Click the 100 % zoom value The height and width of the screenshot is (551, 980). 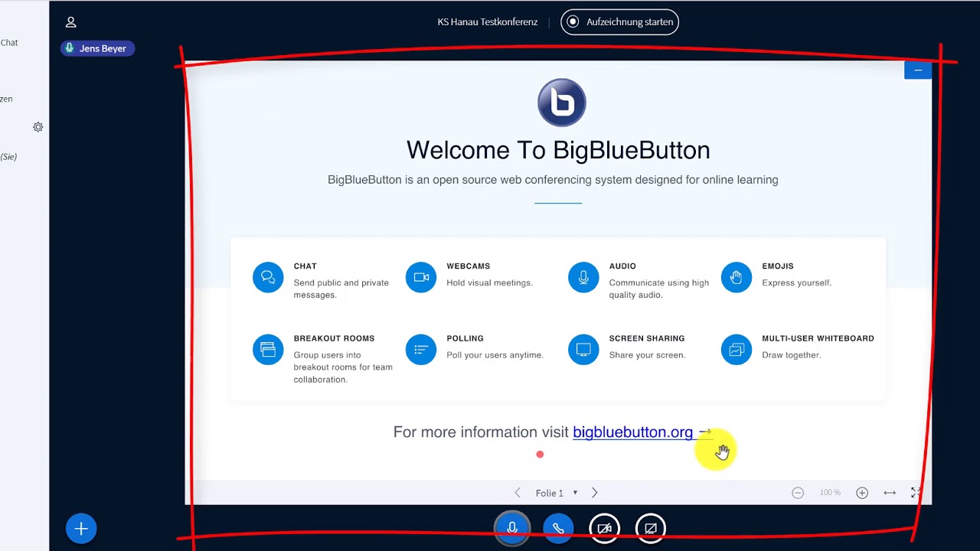tap(830, 493)
